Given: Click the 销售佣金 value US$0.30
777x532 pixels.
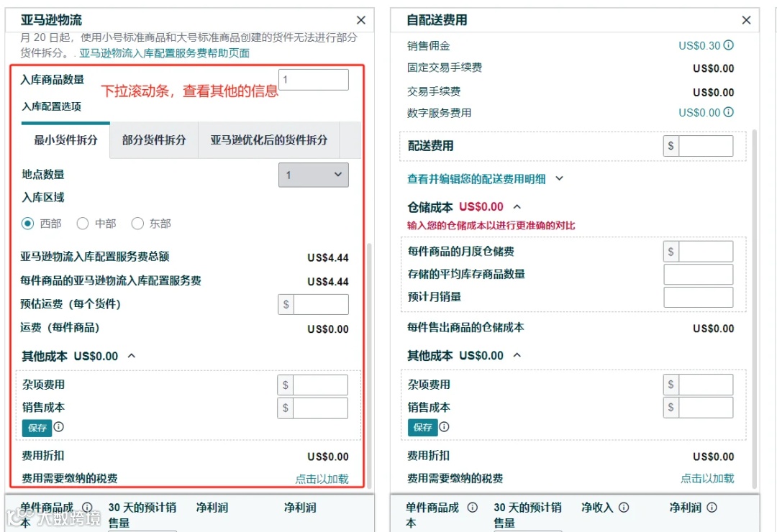Looking at the screenshot, I should click(699, 45).
